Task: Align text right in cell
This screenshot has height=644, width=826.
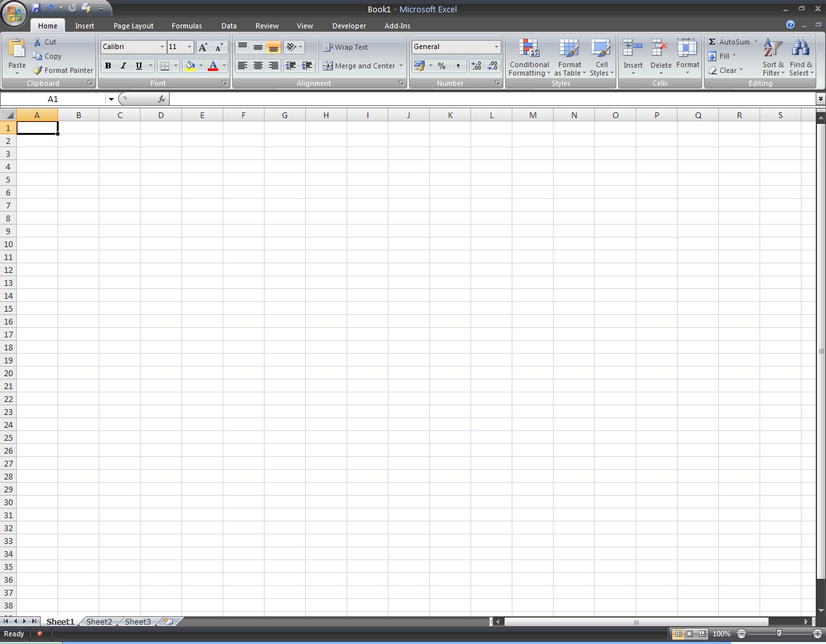Action: point(273,66)
